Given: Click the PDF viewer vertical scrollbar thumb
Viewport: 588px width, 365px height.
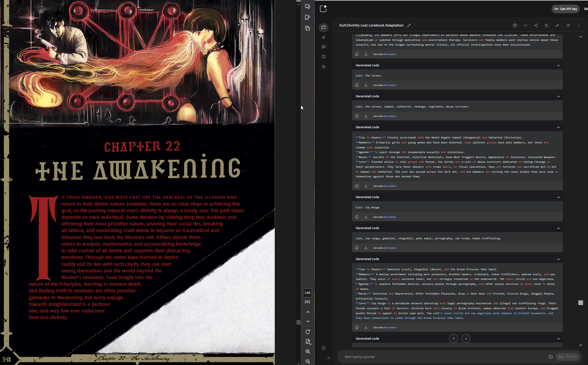Looking at the screenshot, I should (x=298, y=322).
